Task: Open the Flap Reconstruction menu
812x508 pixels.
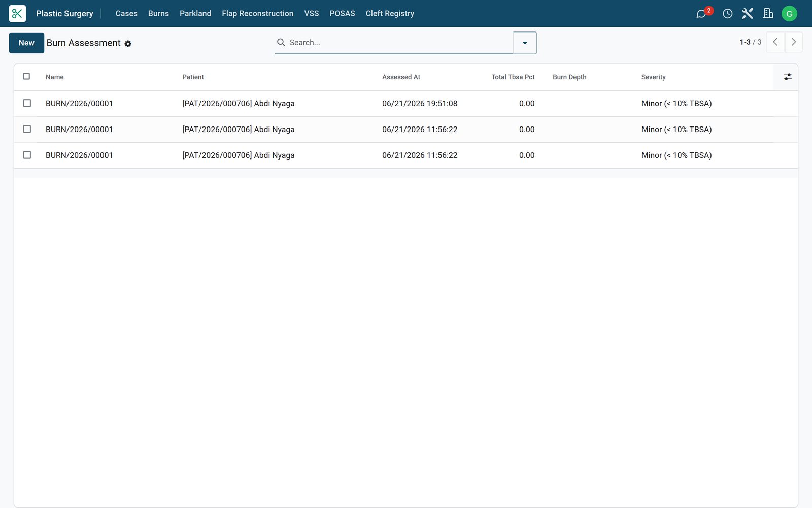Action: coord(257,13)
